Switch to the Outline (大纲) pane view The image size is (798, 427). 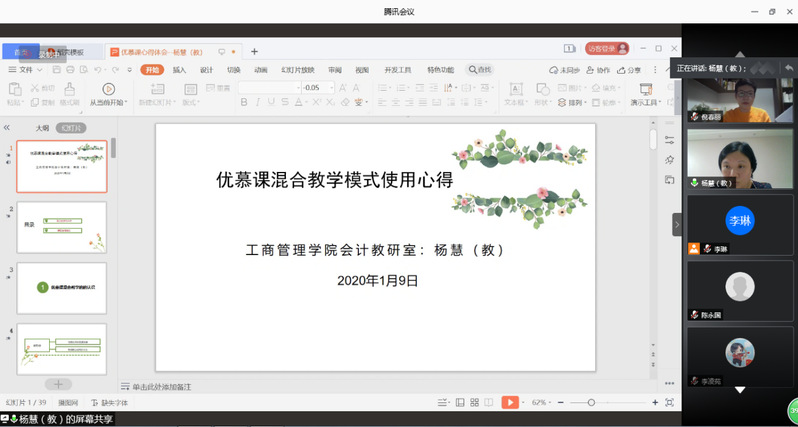(42, 128)
